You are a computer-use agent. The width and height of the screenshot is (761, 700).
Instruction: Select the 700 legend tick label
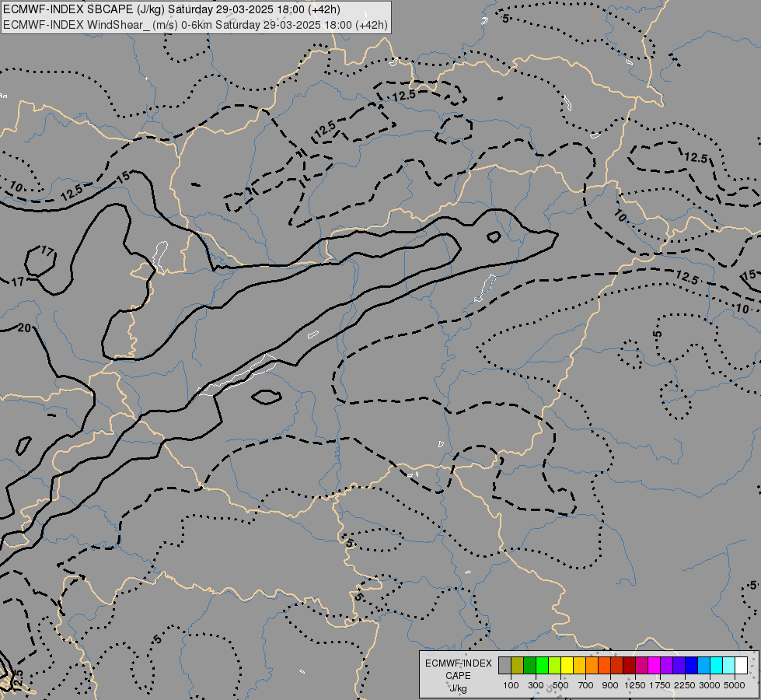(585, 685)
